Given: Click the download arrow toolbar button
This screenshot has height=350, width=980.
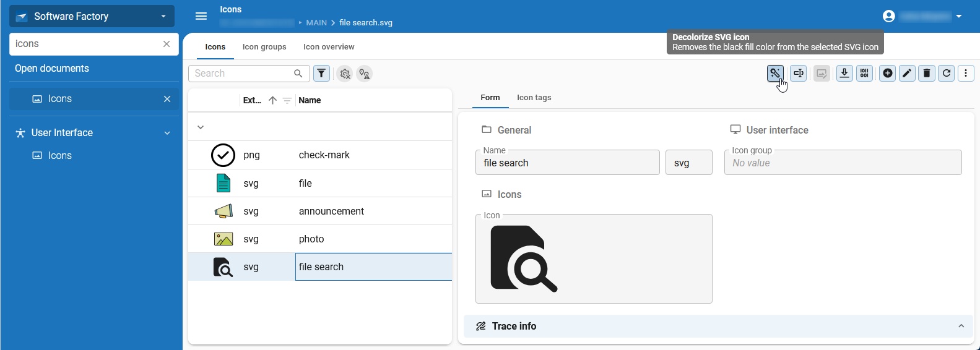Looking at the screenshot, I should pyautogui.click(x=844, y=74).
